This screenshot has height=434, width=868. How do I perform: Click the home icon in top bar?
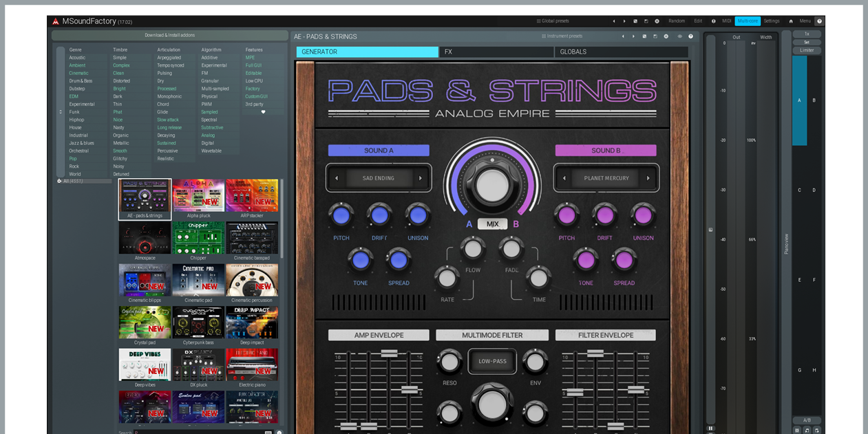[x=791, y=21]
